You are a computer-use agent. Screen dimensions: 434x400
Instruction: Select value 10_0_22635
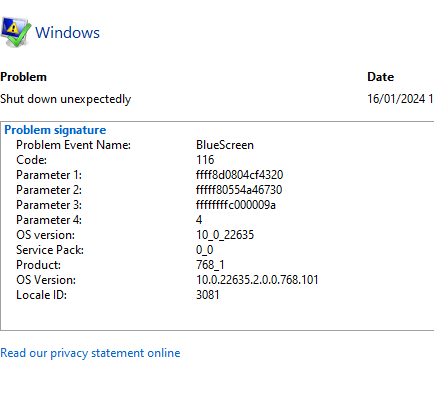pos(225,235)
